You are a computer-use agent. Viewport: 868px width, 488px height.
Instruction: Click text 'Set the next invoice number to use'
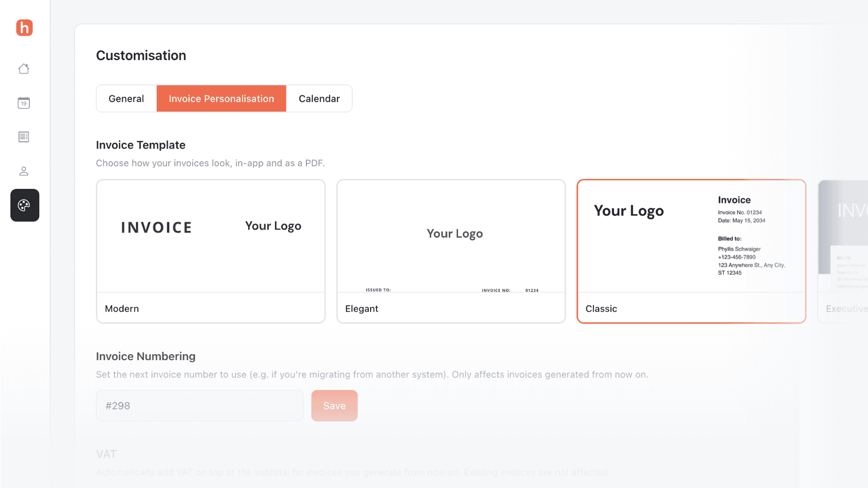(x=171, y=375)
